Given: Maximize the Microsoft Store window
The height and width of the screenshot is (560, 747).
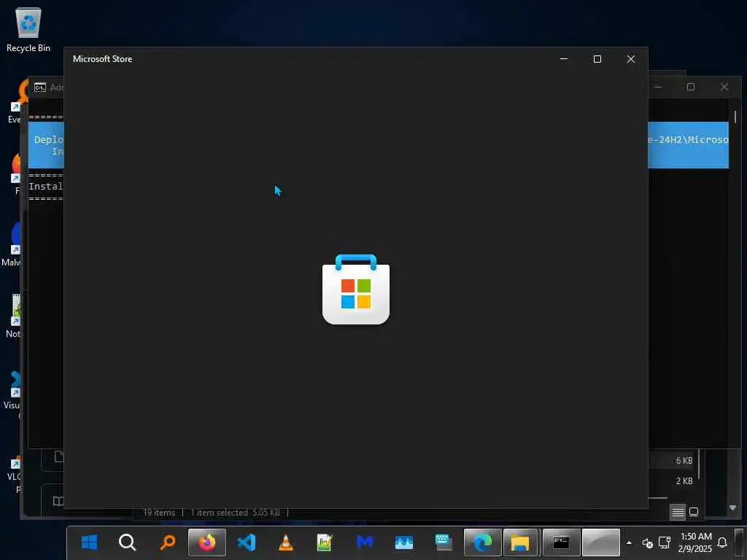Looking at the screenshot, I should click(597, 59).
